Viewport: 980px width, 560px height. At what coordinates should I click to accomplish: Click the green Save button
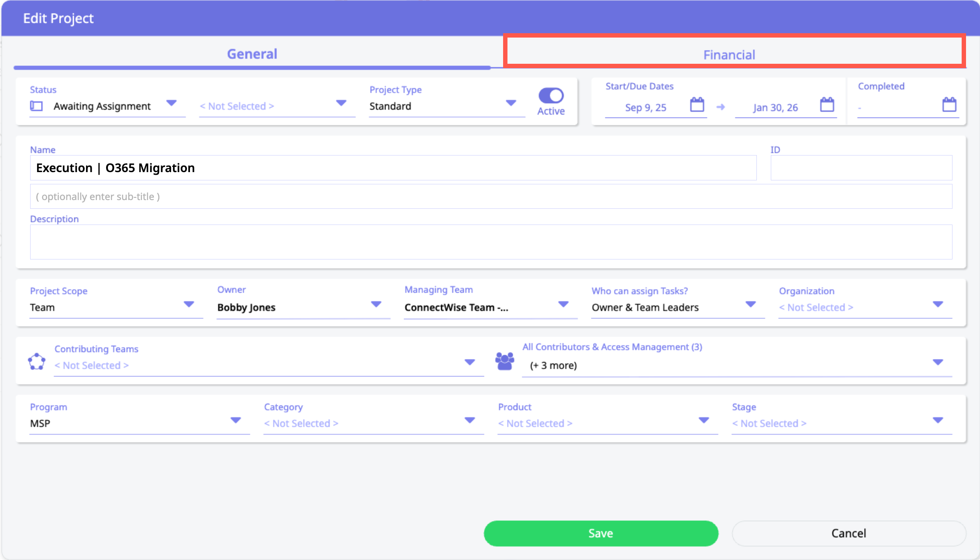601,533
